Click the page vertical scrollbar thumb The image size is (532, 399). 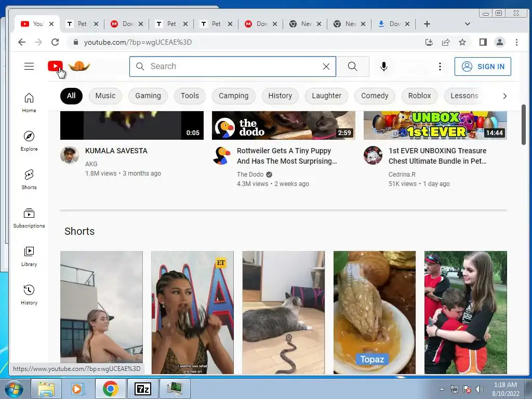coord(524,125)
